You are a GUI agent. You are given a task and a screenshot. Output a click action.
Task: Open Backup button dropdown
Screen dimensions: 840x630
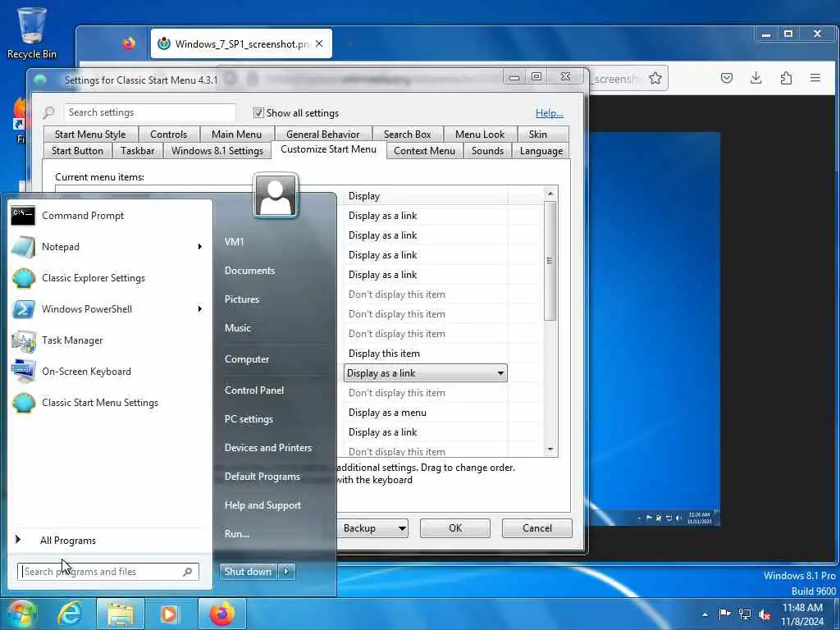click(402, 529)
